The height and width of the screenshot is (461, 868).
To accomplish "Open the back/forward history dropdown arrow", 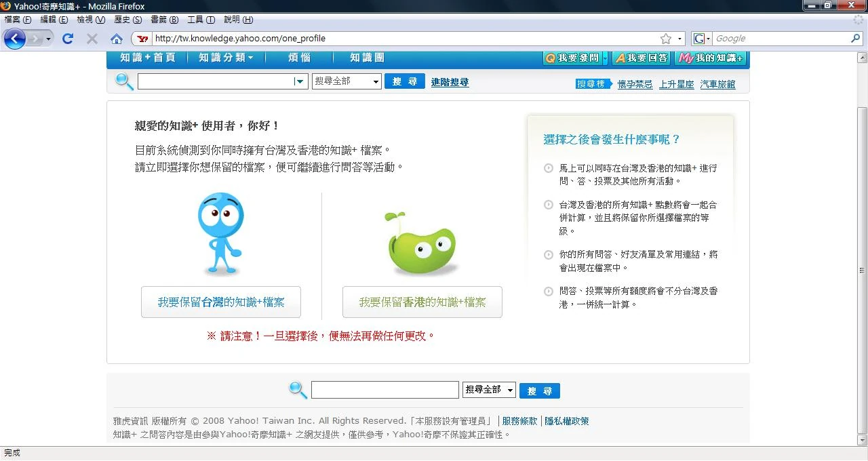I will click(x=49, y=39).
